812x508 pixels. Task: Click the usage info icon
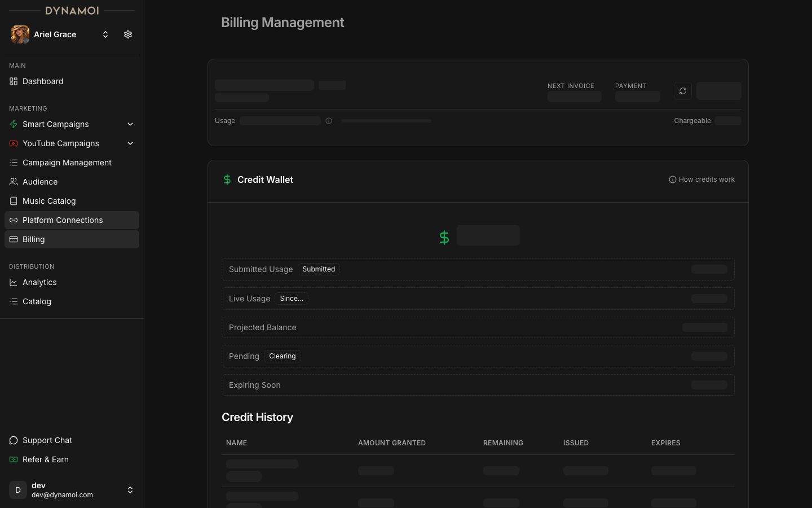pos(329,121)
